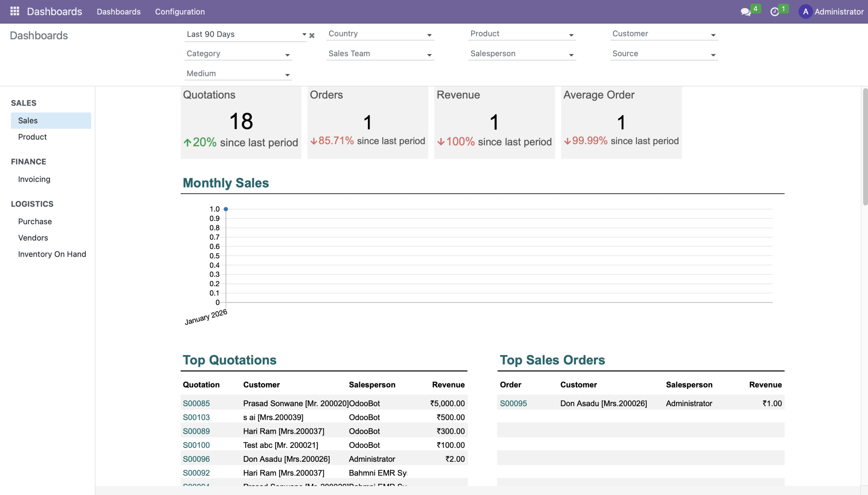
Task: Open the conversations chat icon
Action: click(745, 12)
